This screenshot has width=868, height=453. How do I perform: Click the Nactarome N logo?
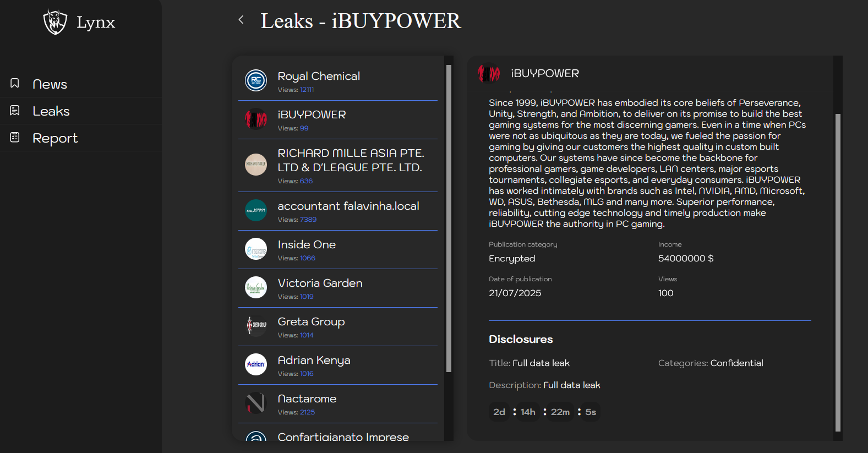[x=256, y=403]
